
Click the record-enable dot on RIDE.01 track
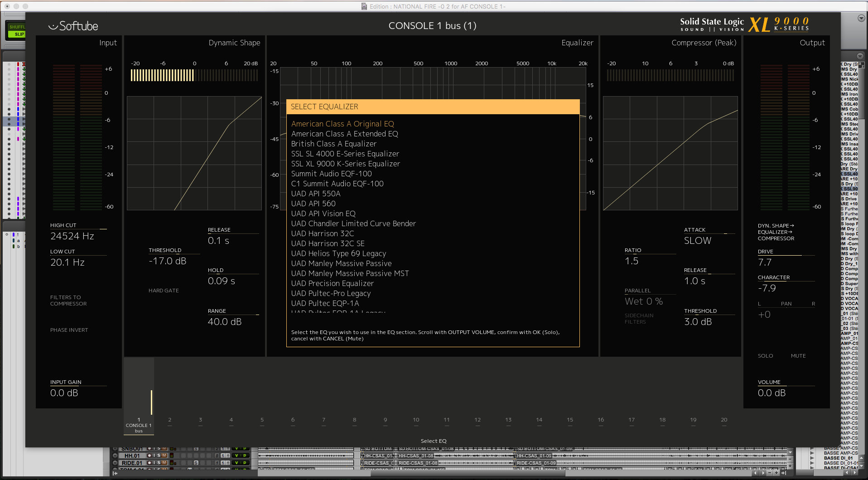[149, 463]
